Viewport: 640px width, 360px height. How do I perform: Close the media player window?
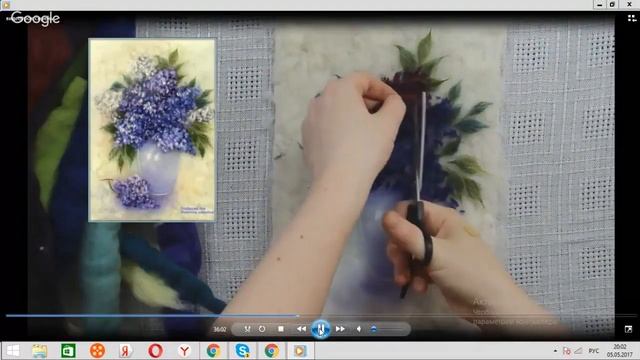point(629,4)
